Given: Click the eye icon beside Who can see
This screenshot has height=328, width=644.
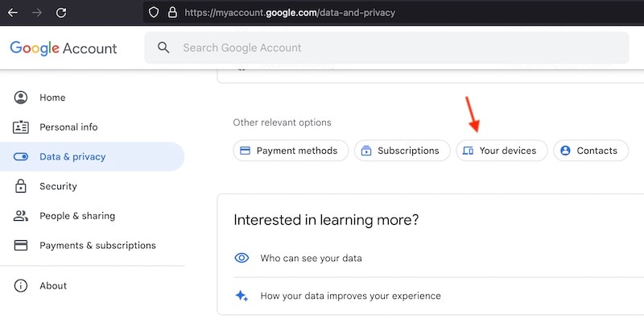Looking at the screenshot, I should pyautogui.click(x=242, y=258).
